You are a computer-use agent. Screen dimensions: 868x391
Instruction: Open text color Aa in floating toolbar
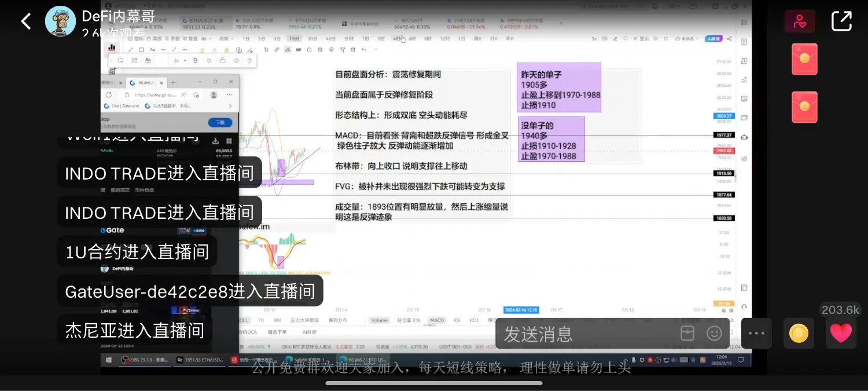pos(148,60)
